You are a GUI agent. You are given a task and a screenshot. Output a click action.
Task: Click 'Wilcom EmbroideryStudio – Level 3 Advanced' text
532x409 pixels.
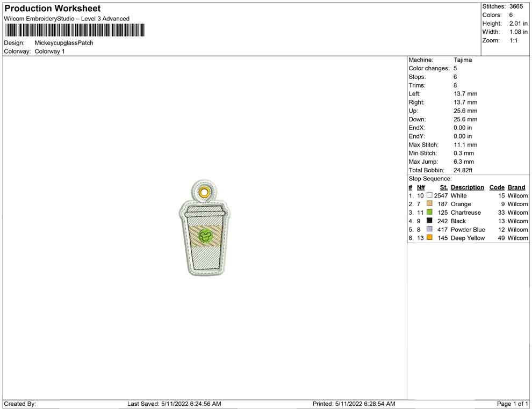(x=67, y=19)
